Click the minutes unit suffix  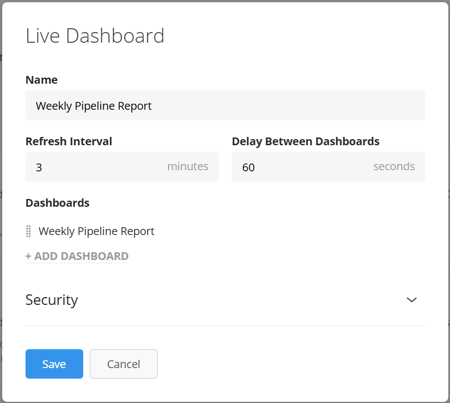point(188,166)
